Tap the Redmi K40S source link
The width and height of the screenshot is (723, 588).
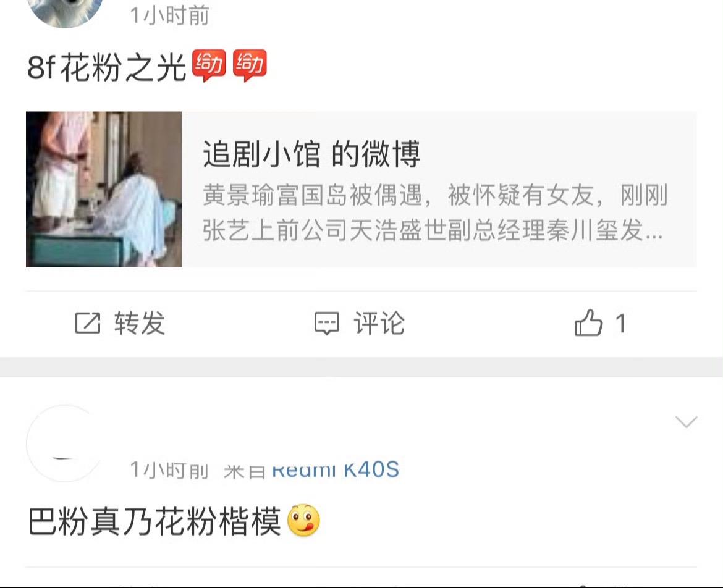[335, 469]
